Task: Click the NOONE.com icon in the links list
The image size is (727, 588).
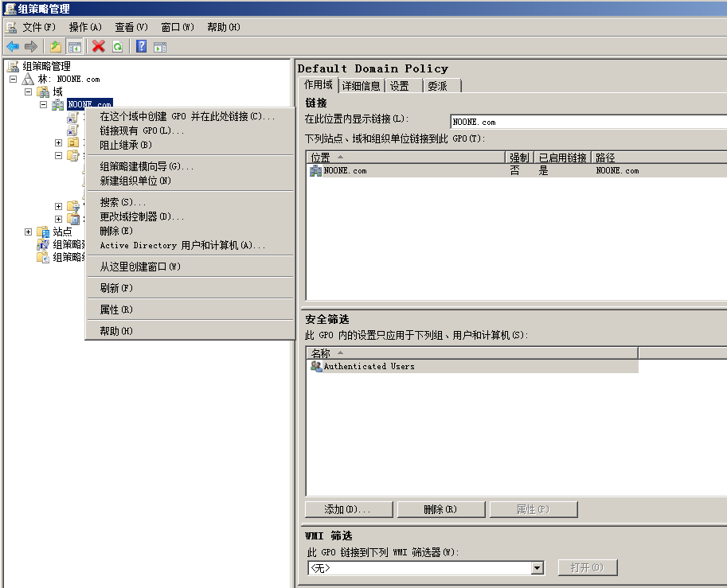Action: tap(316, 170)
